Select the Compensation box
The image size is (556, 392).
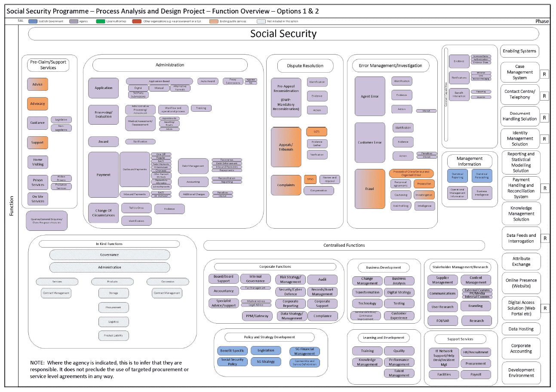(x=319, y=190)
